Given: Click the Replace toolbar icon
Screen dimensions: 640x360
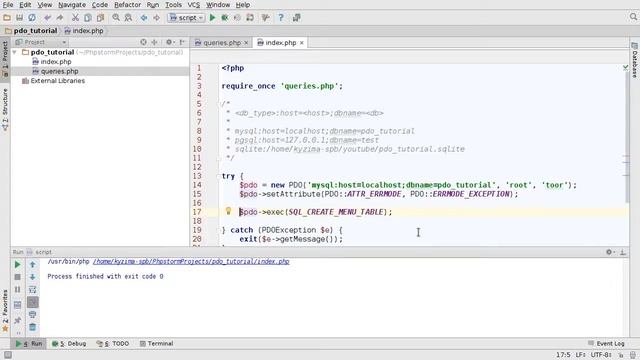Looking at the screenshot, I should point(128,18).
